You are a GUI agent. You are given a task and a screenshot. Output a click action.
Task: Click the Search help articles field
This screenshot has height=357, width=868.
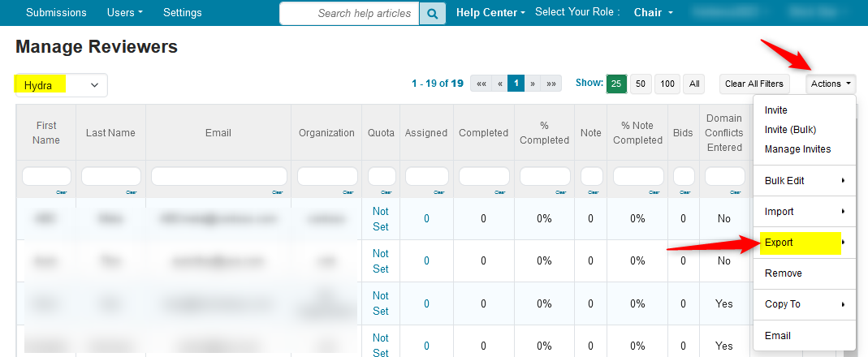point(352,13)
